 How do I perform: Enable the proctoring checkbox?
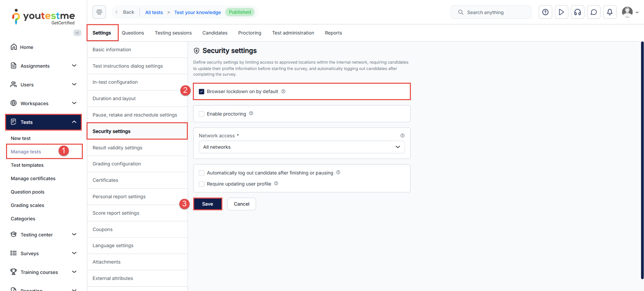(x=202, y=114)
